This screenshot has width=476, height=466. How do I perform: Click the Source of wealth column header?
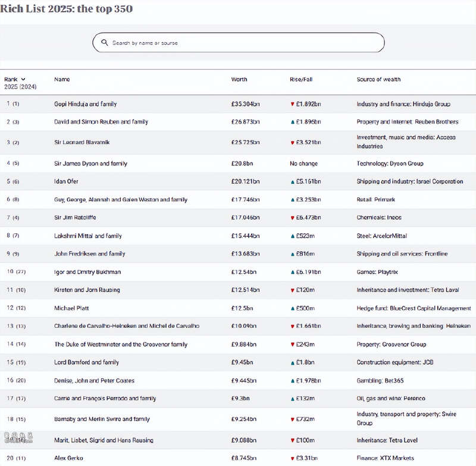click(378, 79)
